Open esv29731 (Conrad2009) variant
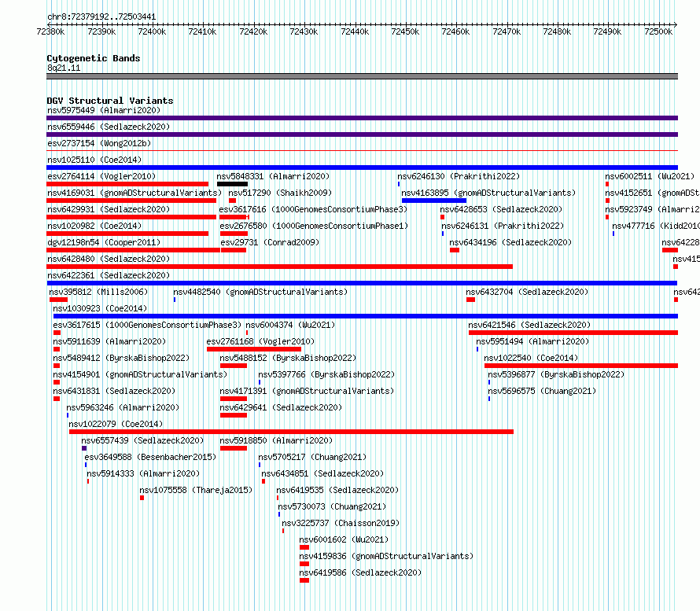Screen dimensions: 700x611 pyautogui.click(x=270, y=242)
